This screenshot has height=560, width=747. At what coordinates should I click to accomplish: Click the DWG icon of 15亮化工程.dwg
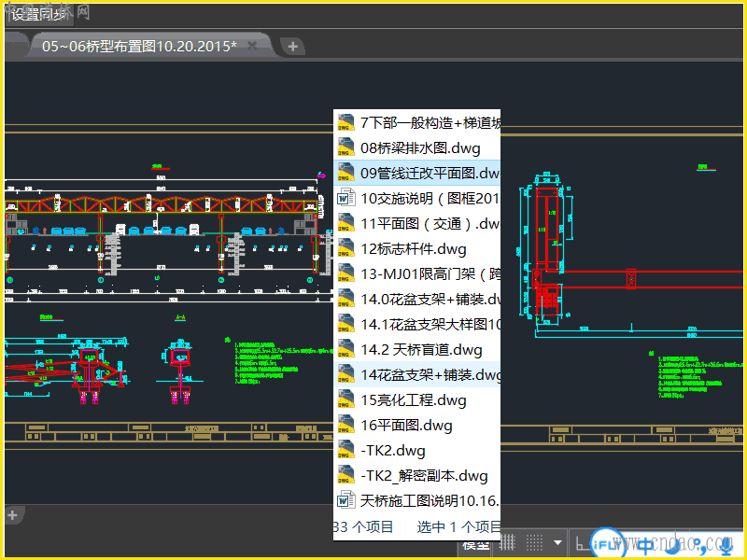point(345,400)
